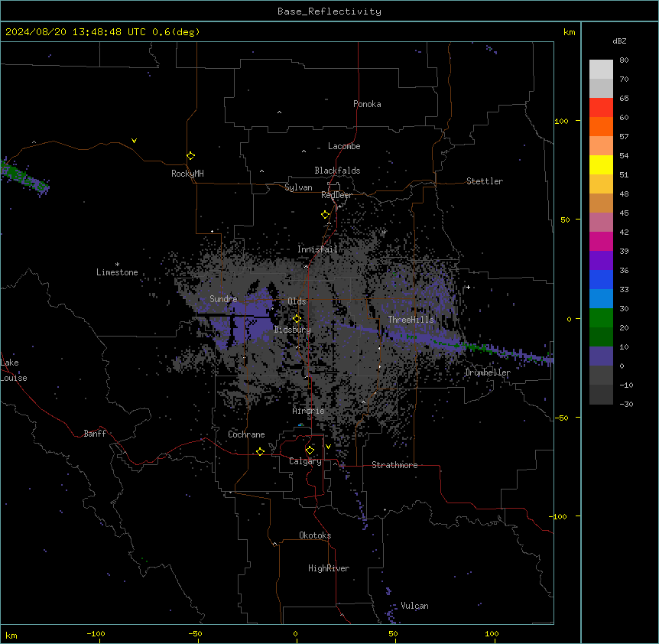Click the Blackfalds city label
Image resolution: width=659 pixels, height=644 pixels.
[x=337, y=171]
